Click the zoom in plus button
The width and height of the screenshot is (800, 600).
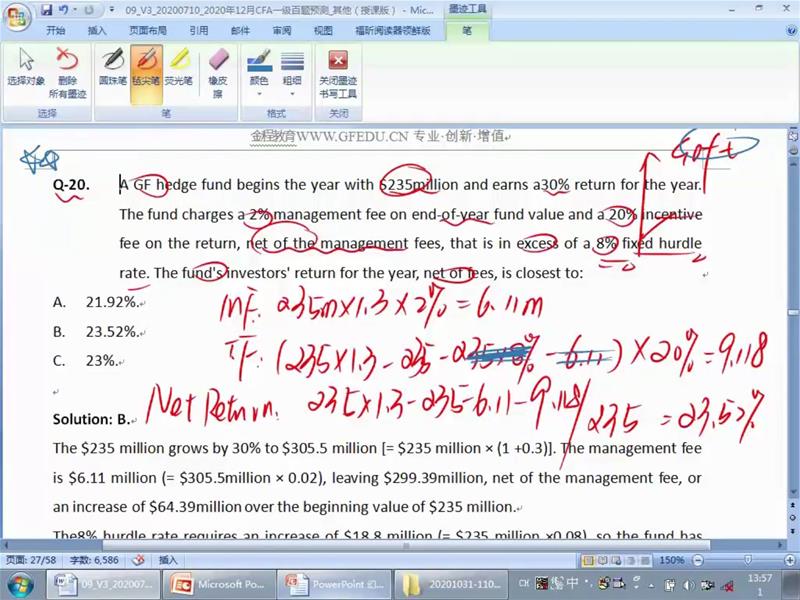pyautogui.click(x=790, y=560)
